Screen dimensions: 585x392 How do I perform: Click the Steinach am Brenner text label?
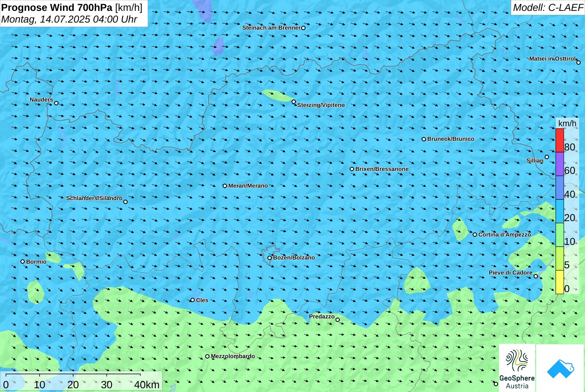[x=271, y=28]
